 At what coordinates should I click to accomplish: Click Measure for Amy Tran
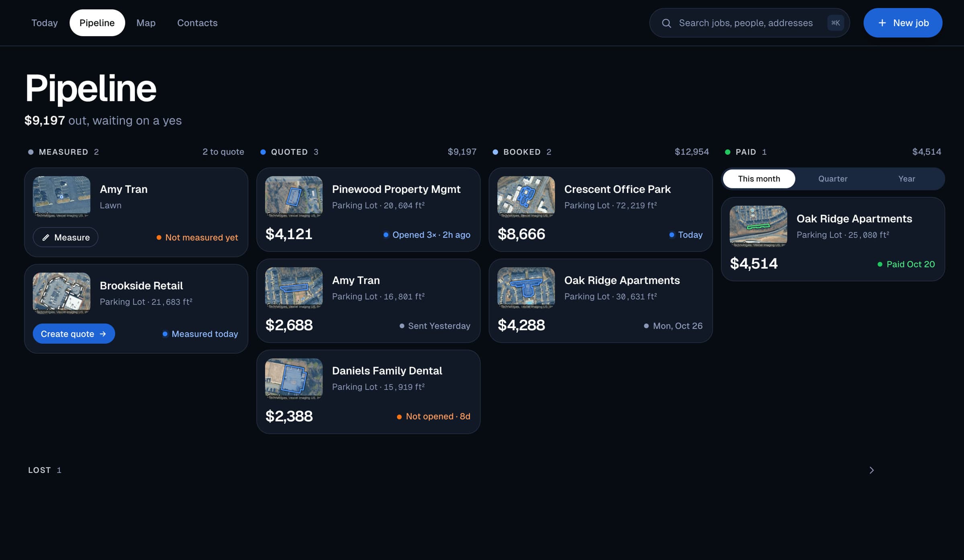[65, 237]
